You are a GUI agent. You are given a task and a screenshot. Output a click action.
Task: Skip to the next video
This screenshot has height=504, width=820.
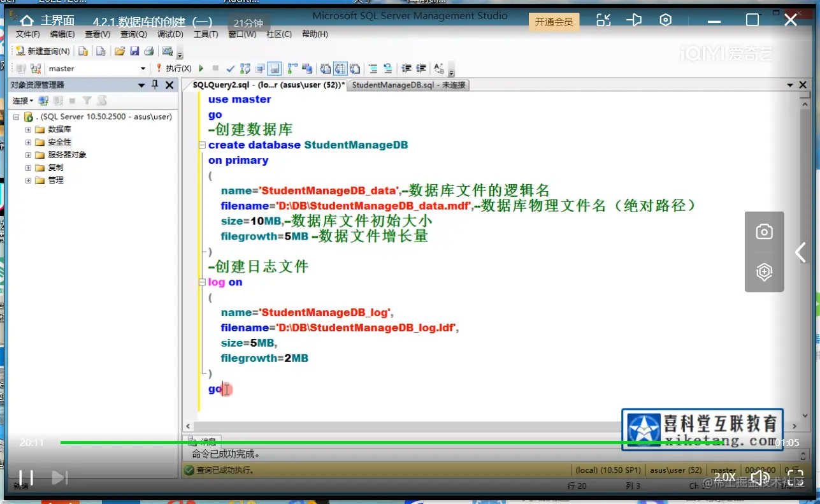pyautogui.click(x=59, y=477)
